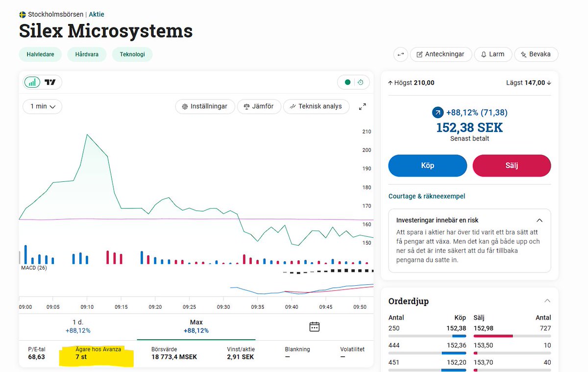
Task: Click the clock history icon
Action: coord(361,82)
